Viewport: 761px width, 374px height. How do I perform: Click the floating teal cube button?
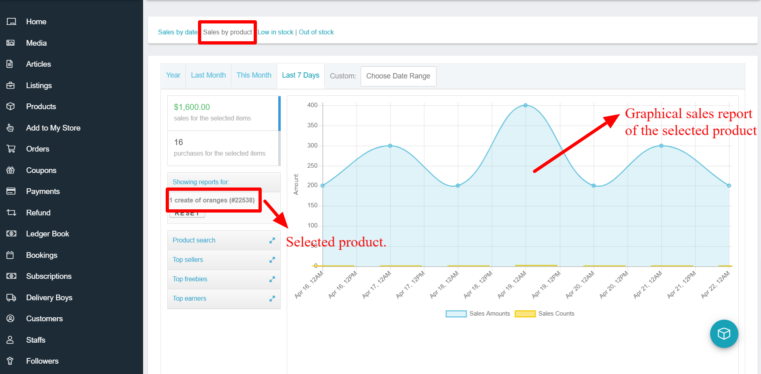click(724, 334)
